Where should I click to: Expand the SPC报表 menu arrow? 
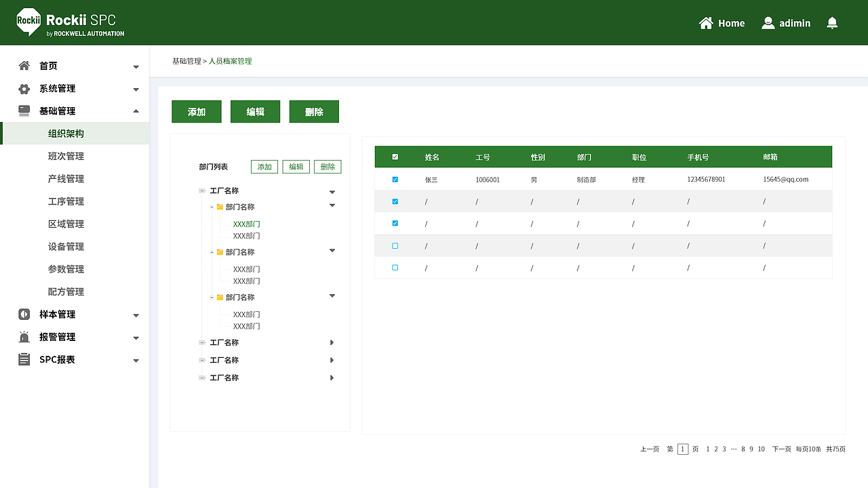136,361
